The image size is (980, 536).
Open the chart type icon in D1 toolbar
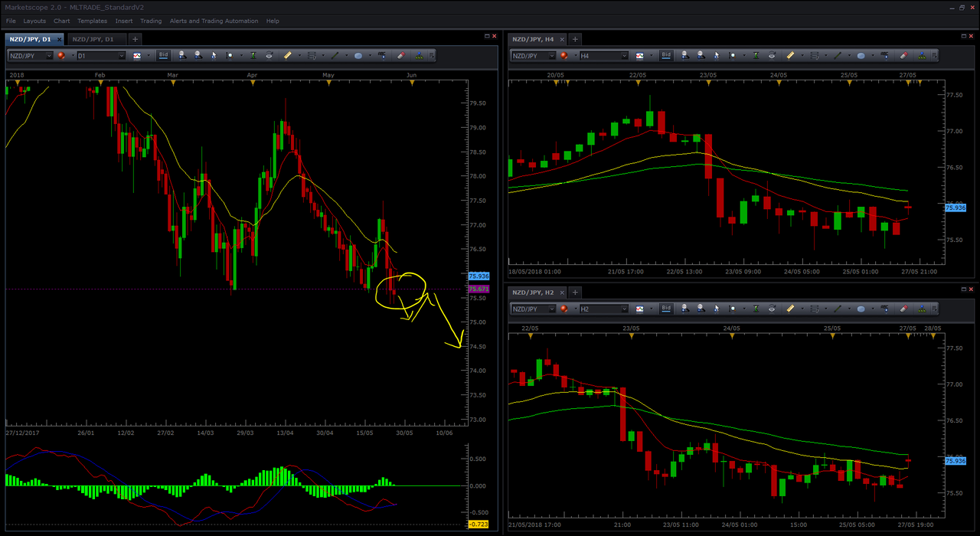(x=137, y=55)
